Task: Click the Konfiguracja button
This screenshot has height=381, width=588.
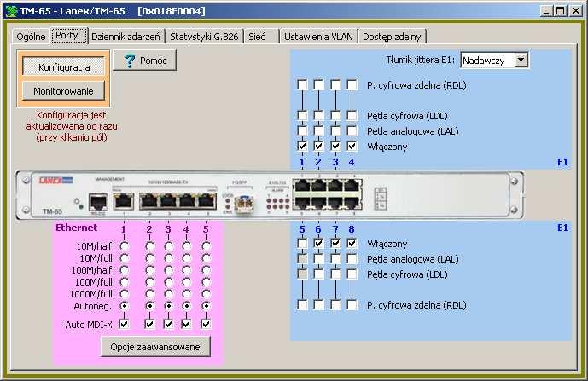Action: pyautogui.click(x=64, y=67)
